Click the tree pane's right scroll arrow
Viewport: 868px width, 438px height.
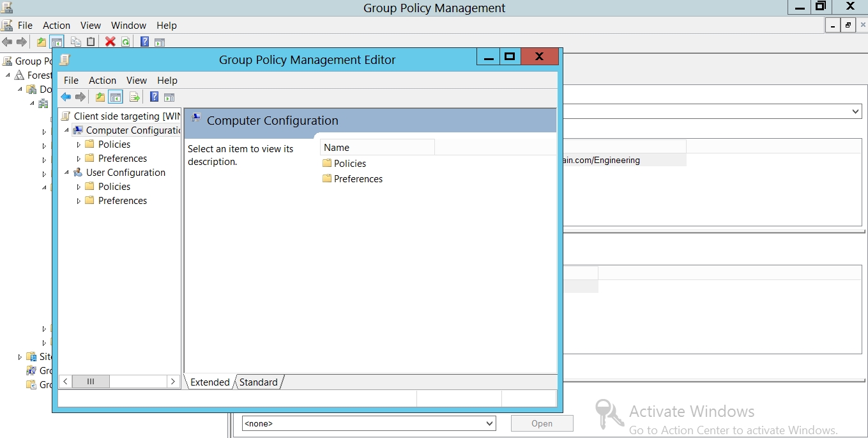pyautogui.click(x=172, y=382)
